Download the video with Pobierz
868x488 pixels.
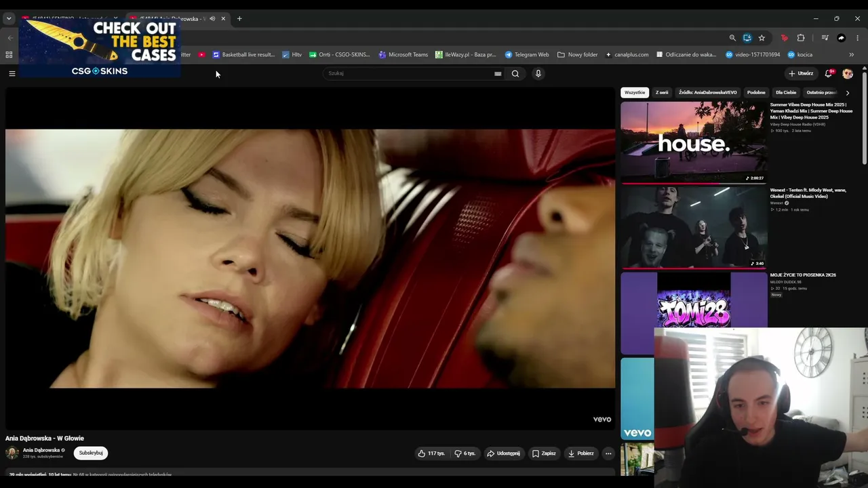point(581,453)
